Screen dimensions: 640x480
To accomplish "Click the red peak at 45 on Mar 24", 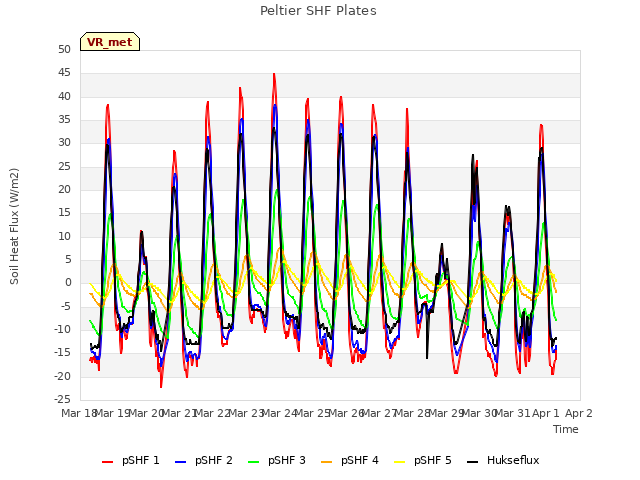I will click(x=274, y=74).
